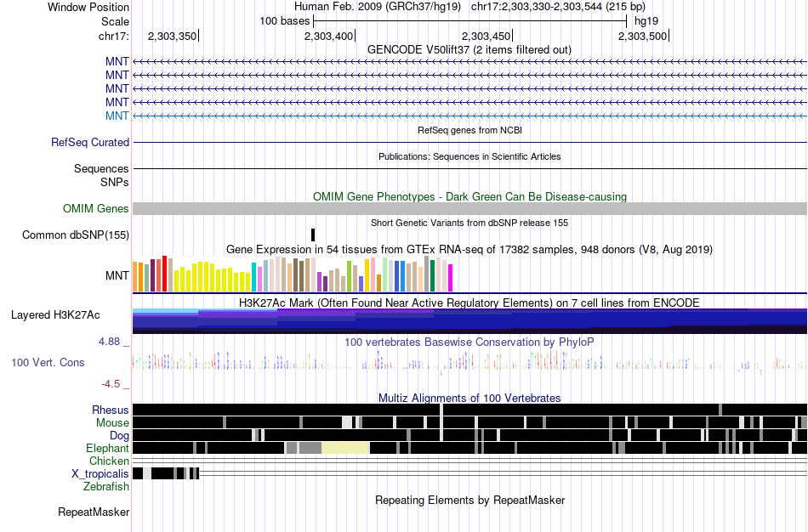Click the X_tropicalis species label
This screenshot has width=808, height=532.
pyautogui.click(x=100, y=474)
